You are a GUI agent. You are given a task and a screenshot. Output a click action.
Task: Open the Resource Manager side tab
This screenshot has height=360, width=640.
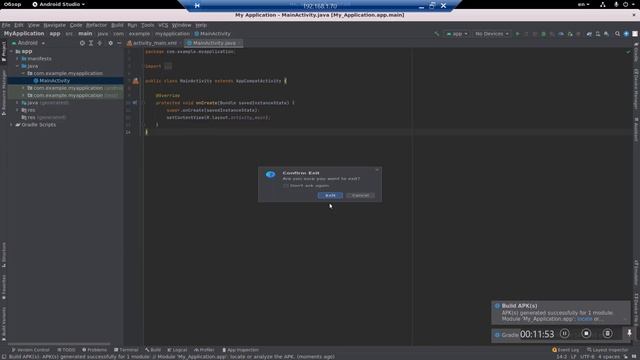(x=4, y=92)
